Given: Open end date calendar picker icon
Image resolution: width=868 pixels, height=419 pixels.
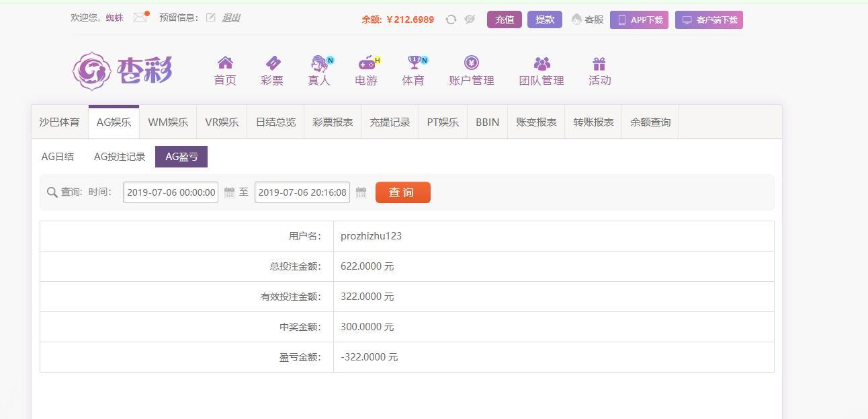Looking at the screenshot, I should point(361,192).
